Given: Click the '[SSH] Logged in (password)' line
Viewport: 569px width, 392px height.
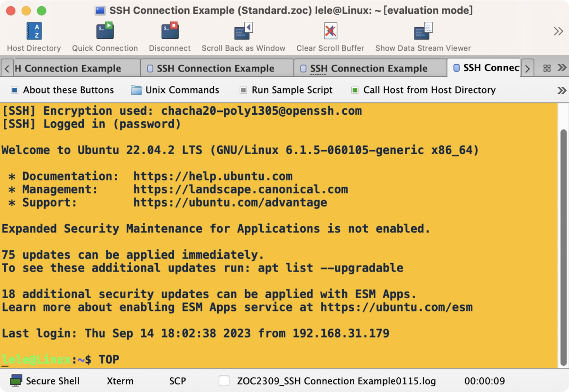Looking at the screenshot, I should [92, 124].
